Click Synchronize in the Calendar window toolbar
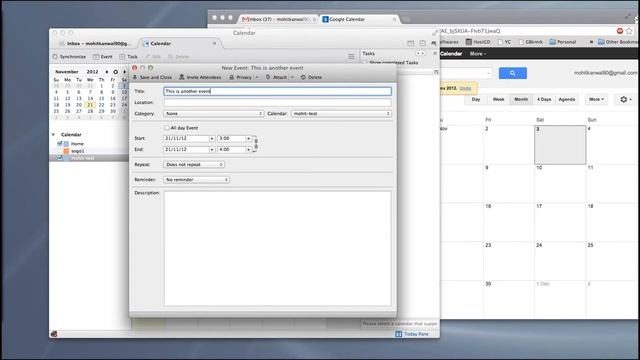The width and height of the screenshot is (640, 360). (69, 57)
